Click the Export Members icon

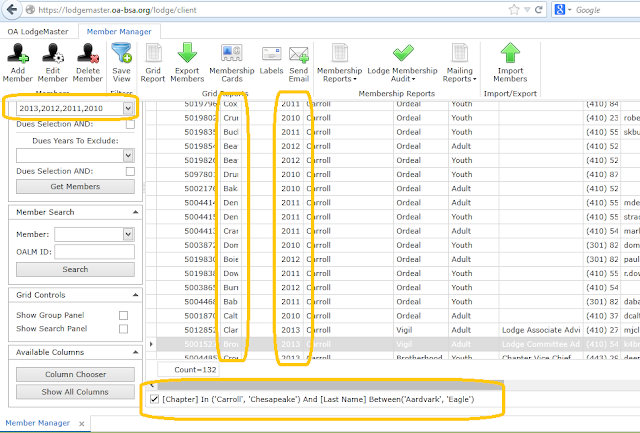[188, 54]
